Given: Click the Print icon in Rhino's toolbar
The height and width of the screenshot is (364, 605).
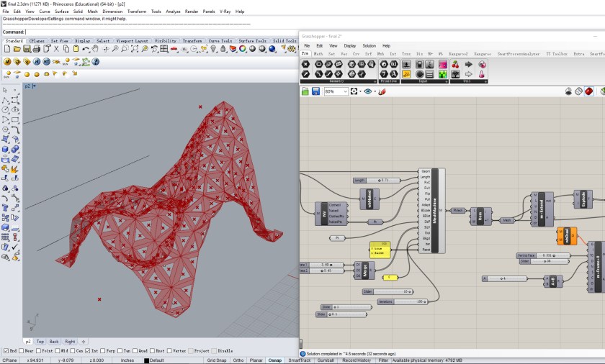Looking at the screenshot, I should tap(36, 50).
